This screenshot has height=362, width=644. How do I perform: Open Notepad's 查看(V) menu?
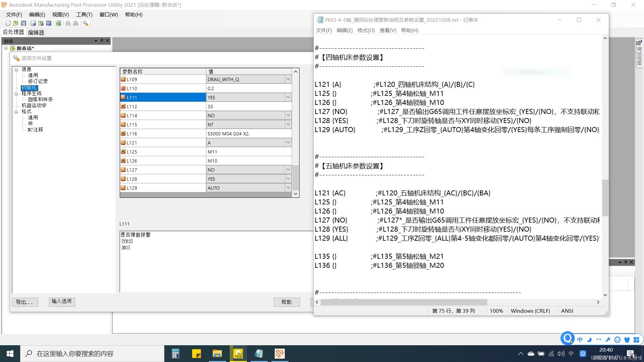click(388, 30)
